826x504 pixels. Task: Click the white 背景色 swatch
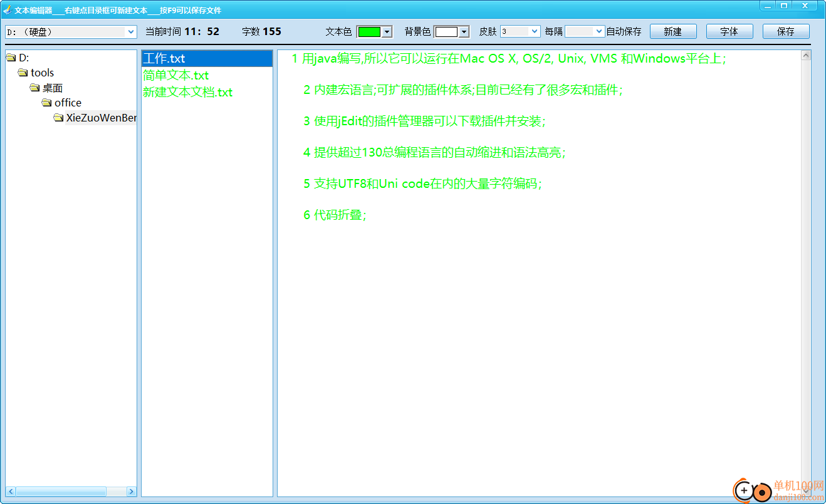click(x=447, y=32)
